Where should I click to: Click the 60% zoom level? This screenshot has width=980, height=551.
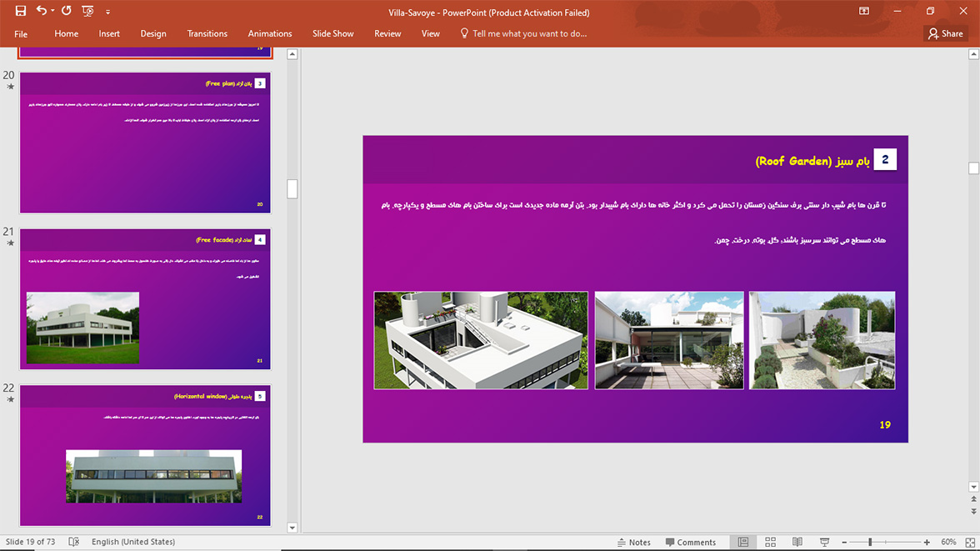click(948, 542)
